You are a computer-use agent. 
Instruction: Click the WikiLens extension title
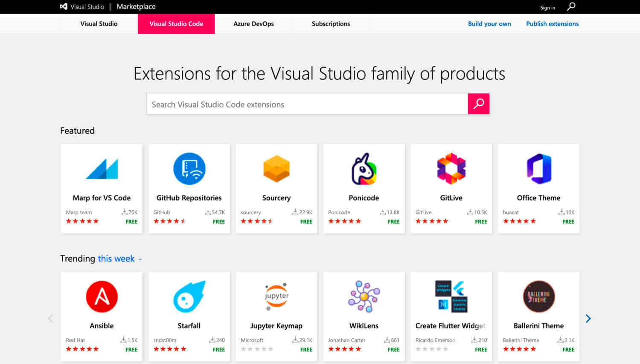(x=364, y=326)
